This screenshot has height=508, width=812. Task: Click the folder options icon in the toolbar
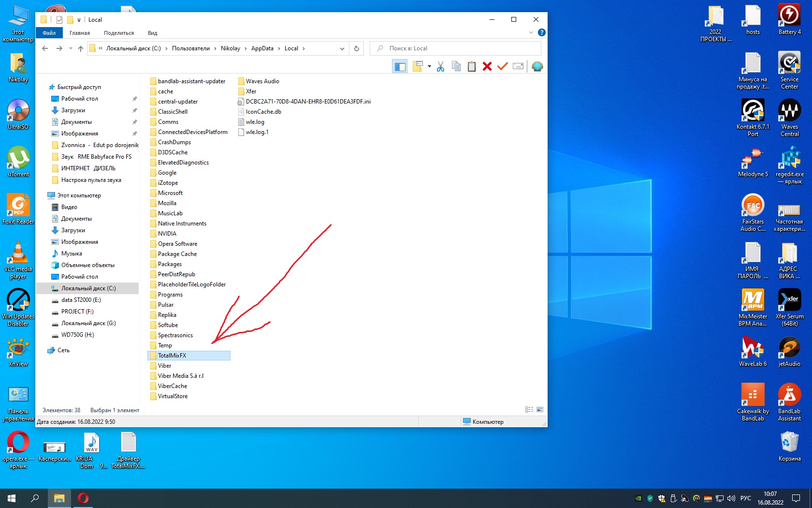(418, 66)
